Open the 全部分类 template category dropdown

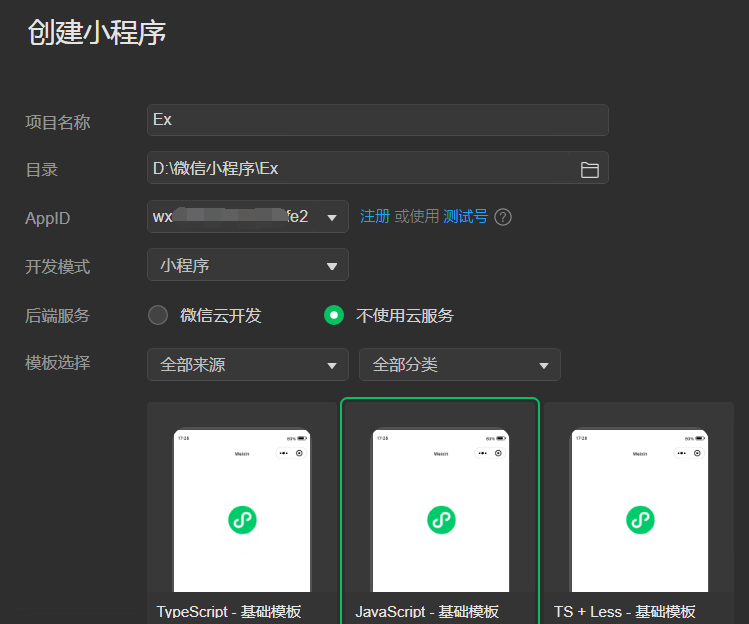click(460, 365)
